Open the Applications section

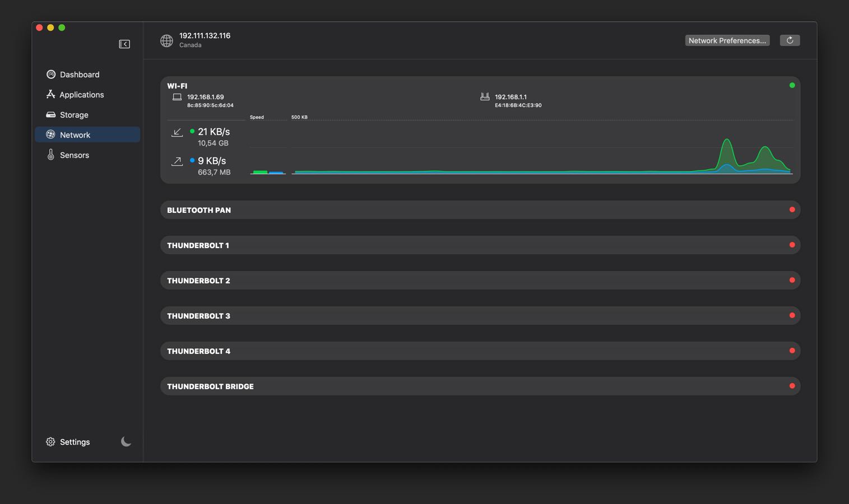(x=87, y=95)
